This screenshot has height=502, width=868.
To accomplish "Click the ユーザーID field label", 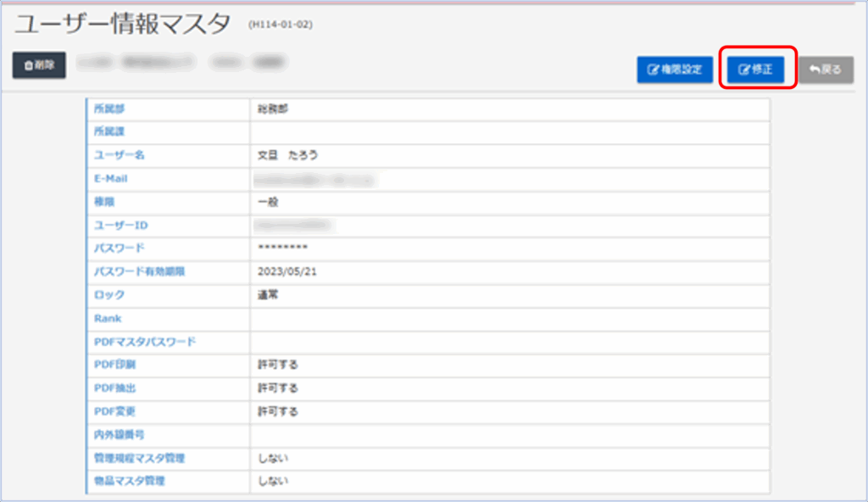I will (x=120, y=226).
